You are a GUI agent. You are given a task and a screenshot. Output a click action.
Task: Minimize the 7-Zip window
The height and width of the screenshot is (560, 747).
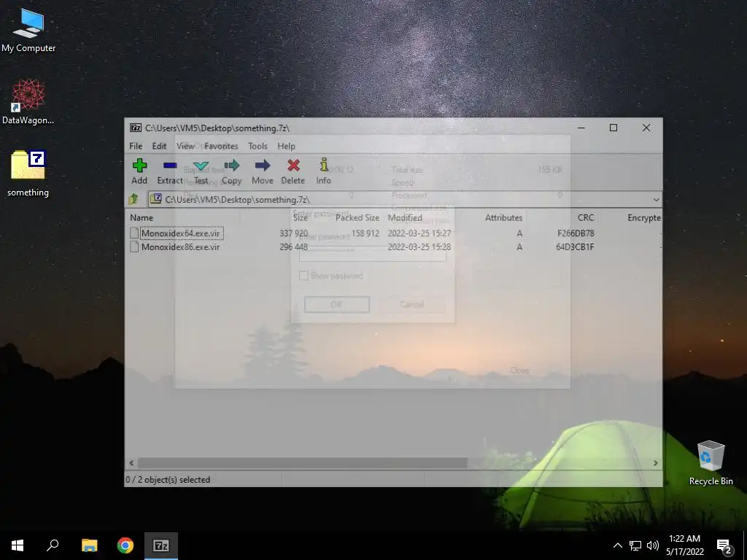[581, 128]
